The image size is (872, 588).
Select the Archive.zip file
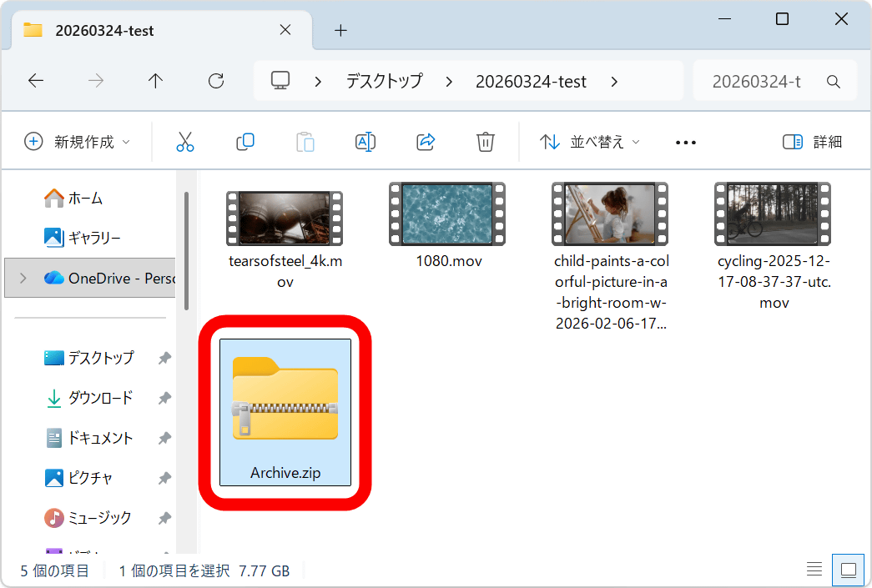[x=285, y=412]
